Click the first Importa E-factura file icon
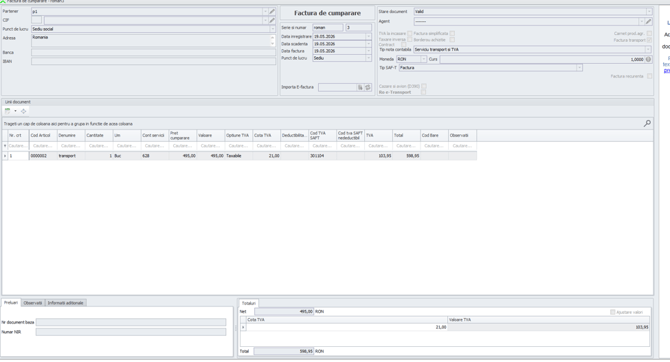 [360, 87]
